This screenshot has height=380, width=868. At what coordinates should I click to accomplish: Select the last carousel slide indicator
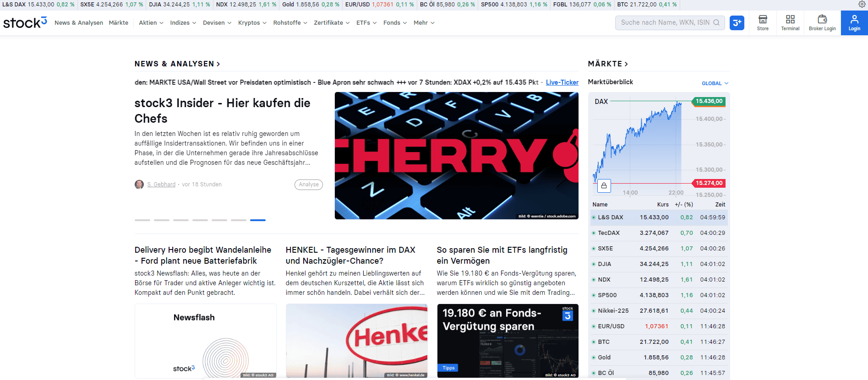pyautogui.click(x=258, y=220)
